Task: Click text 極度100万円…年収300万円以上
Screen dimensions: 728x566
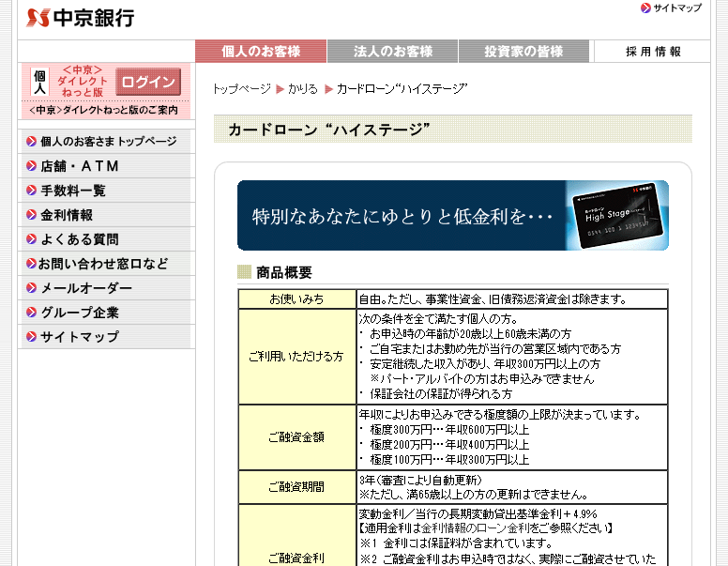Action: point(449,460)
